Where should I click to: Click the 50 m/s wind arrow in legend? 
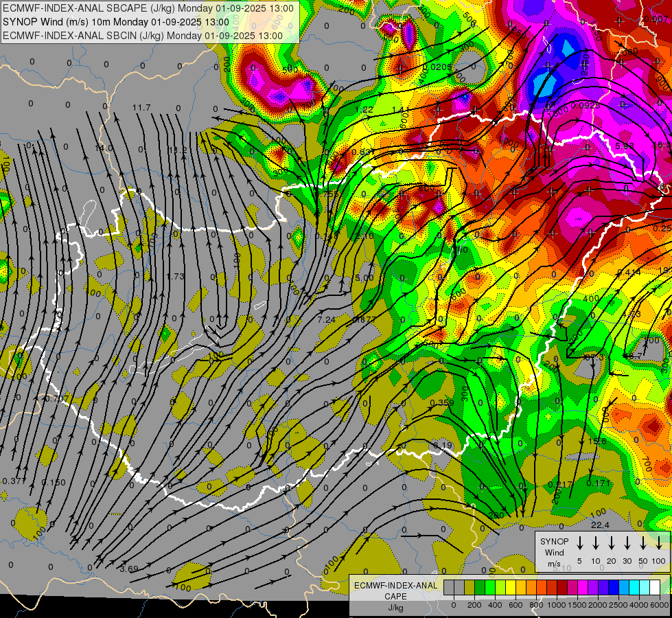pos(643,543)
